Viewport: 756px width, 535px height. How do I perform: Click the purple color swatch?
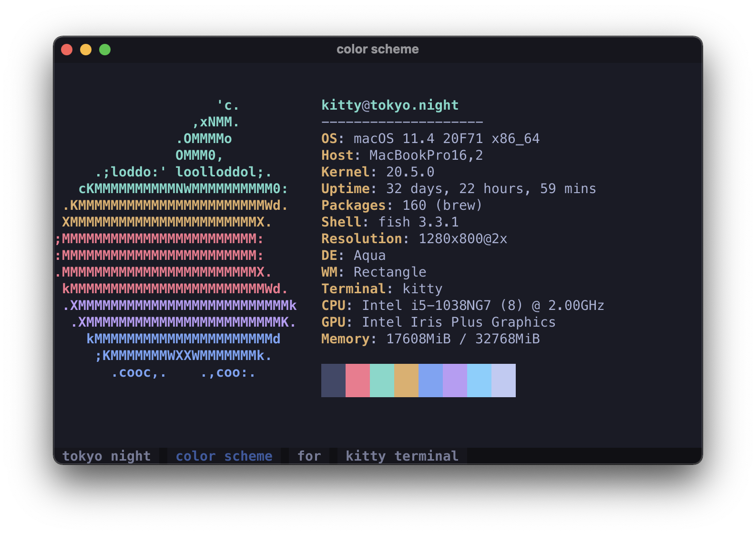click(x=455, y=381)
